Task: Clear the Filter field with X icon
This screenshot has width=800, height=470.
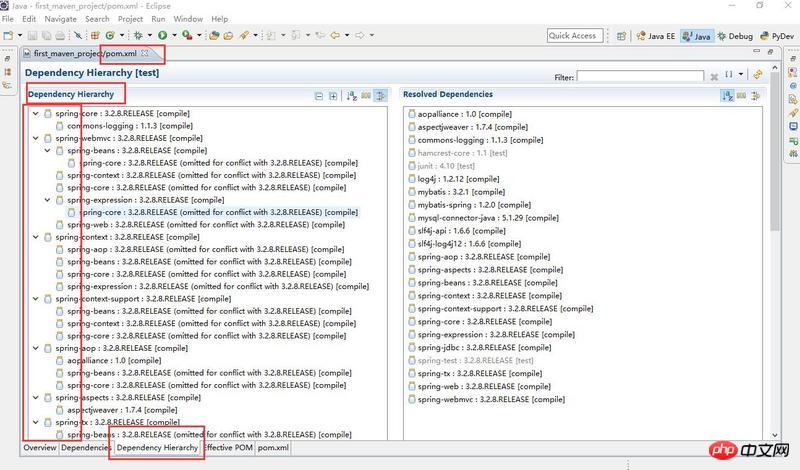Action: coord(713,75)
